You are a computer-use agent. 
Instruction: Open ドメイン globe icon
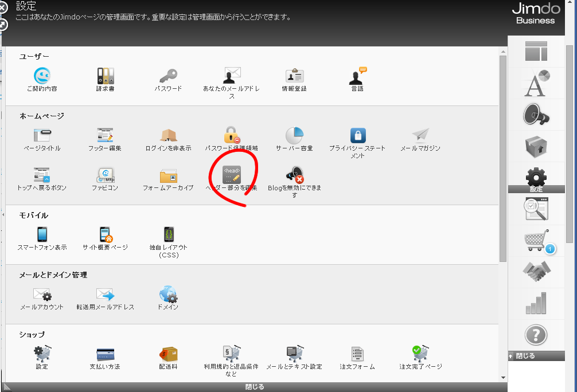168,294
